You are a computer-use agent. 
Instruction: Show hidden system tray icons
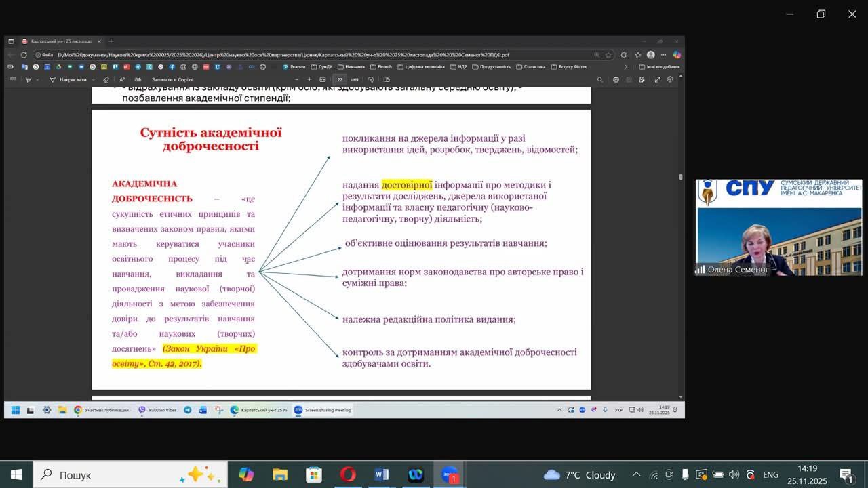coord(636,474)
